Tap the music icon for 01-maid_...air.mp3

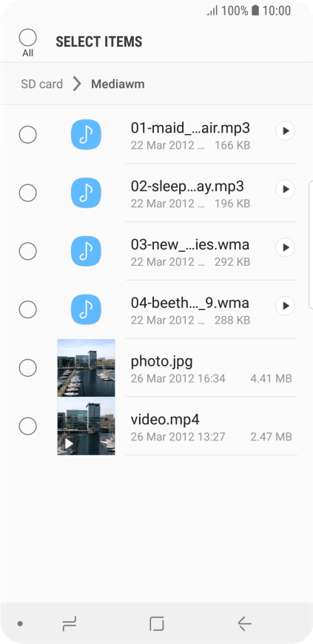pyautogui.click(x=86, y=134)
